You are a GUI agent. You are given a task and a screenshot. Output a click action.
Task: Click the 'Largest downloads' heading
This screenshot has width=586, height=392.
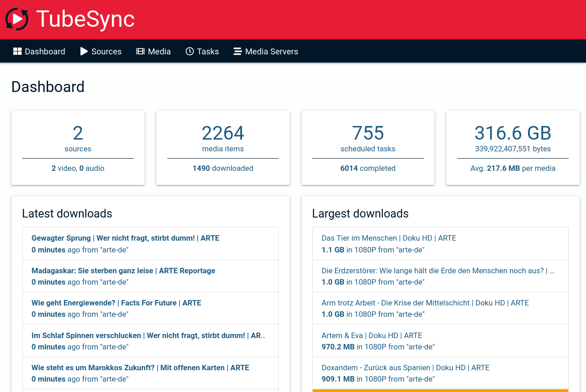tap(360, 213)
